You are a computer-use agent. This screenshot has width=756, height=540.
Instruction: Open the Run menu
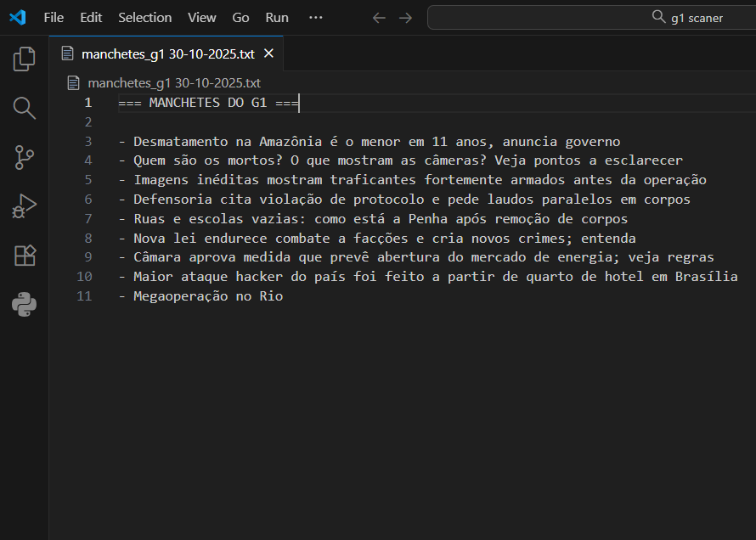[x=277, y=18]
